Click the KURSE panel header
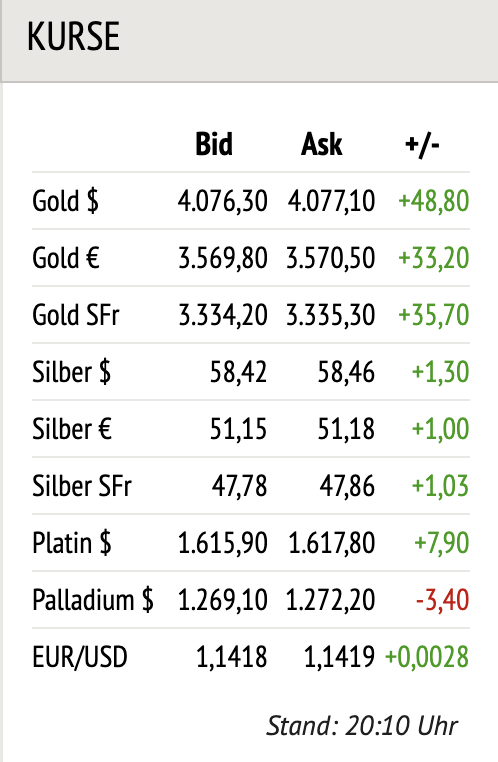Screen dimensions: 498x762 click(x=249, y=40)
